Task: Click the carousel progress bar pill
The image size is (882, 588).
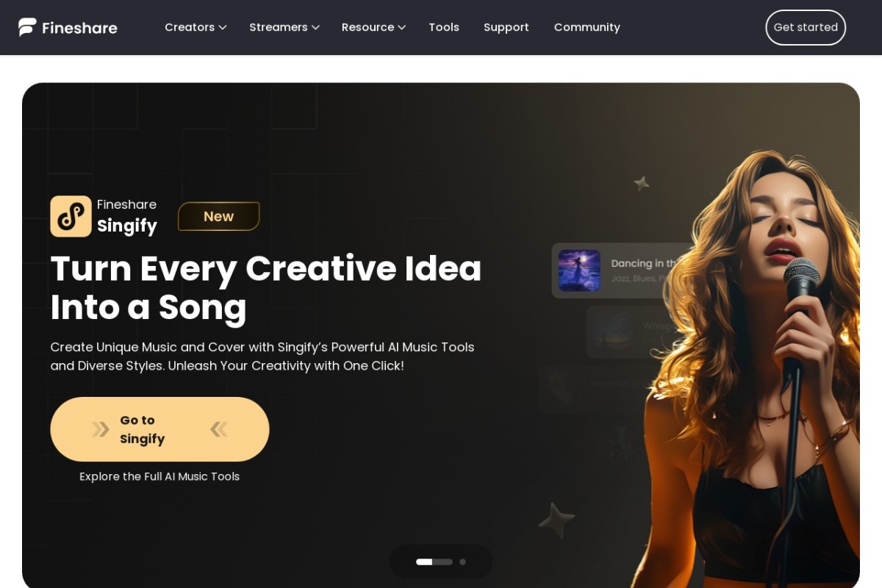Action: tap(441, 562)
